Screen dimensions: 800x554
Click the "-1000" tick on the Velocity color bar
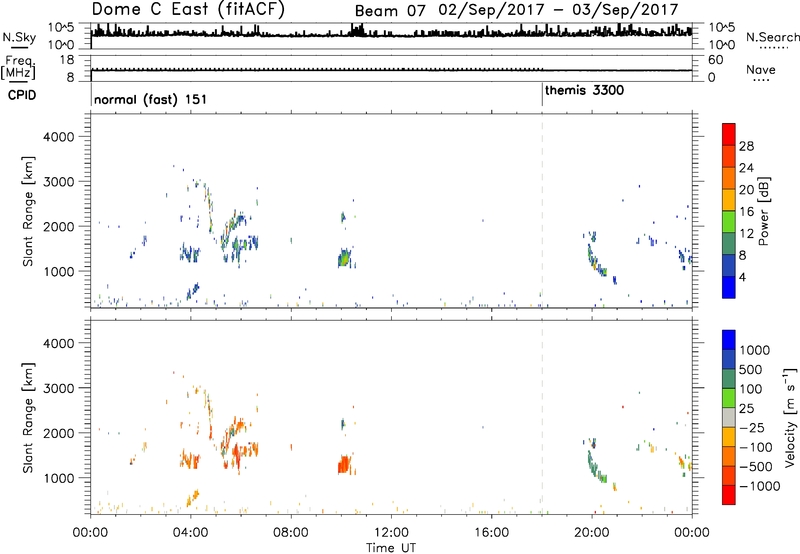pos(760,486)
